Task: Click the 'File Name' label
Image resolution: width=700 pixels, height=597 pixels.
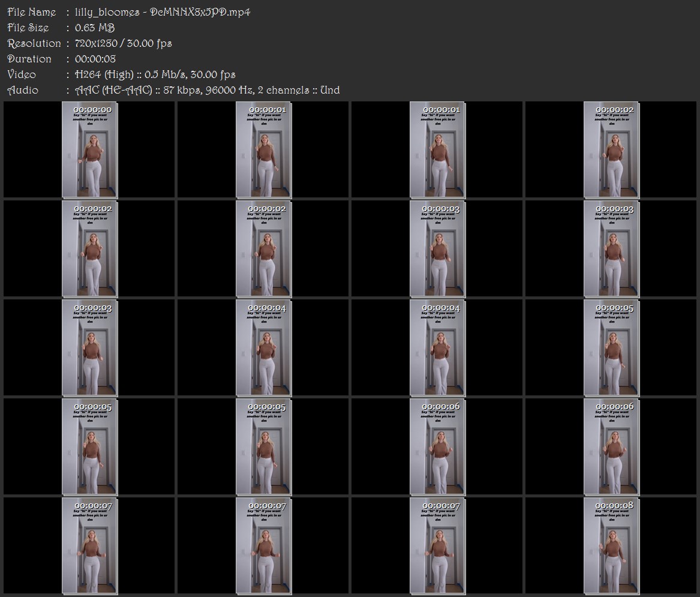Action: click(32, 12)
